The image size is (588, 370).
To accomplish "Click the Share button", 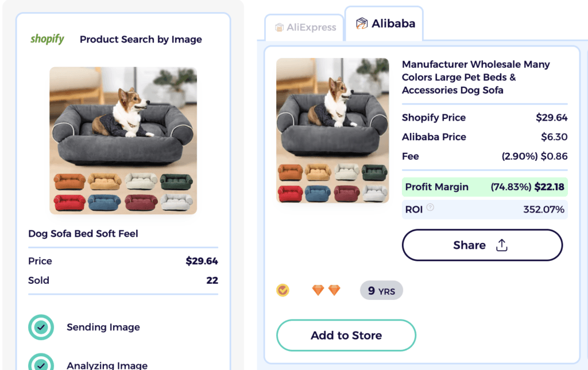I will 482,245.
